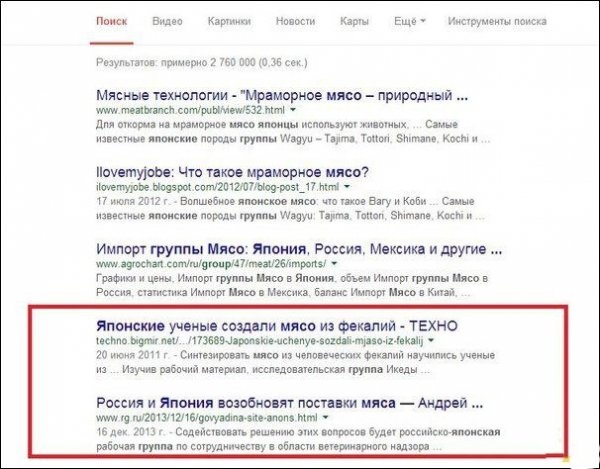Image resolution: width=600 pixels, height=469 pixels.
Task: Open Инструменты поиска options
Action: pyautogui.click(x=497, y=21)
